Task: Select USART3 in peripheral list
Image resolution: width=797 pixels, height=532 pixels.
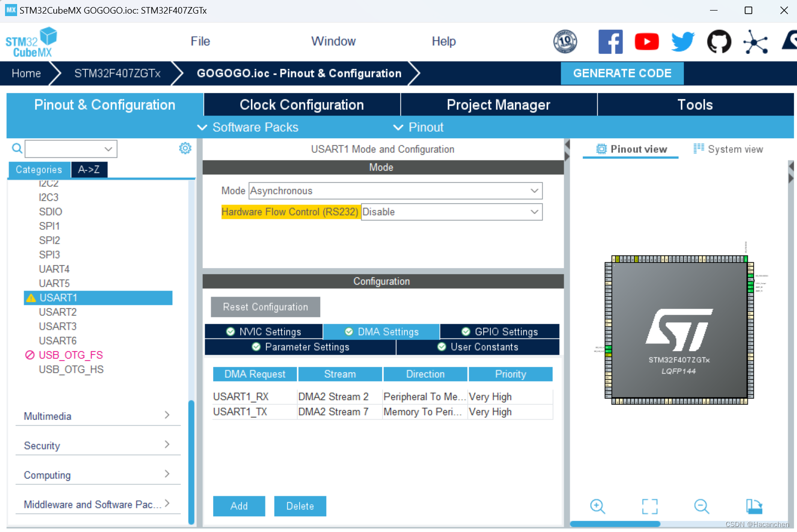Action: pos(58,326)
